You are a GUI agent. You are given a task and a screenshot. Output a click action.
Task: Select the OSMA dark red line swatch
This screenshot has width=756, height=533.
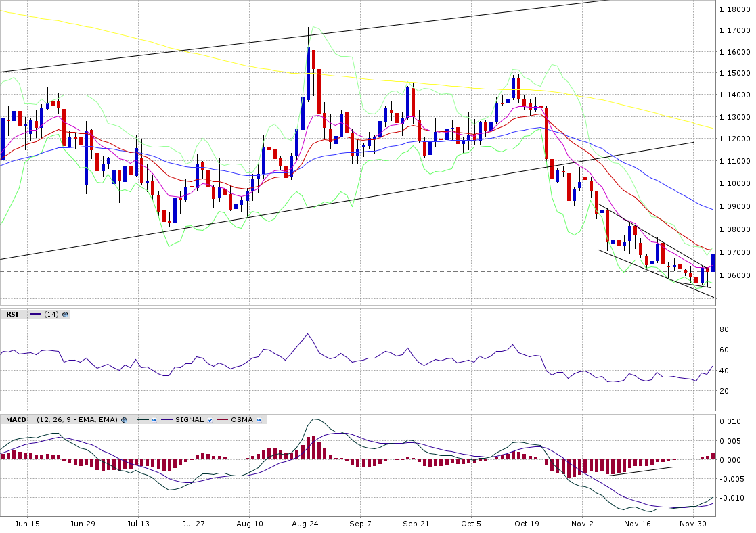[x=223, y=420]
